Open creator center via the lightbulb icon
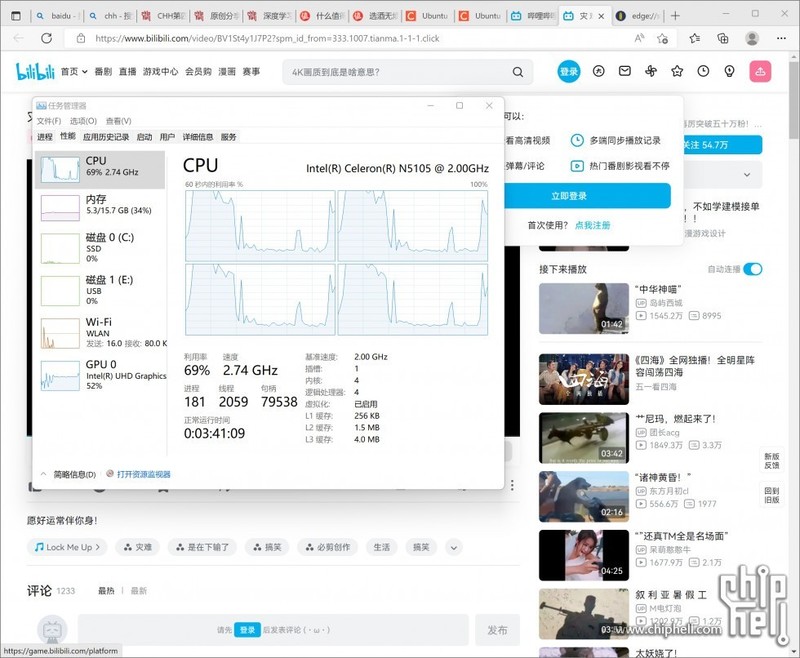 (x=730, y=71)
